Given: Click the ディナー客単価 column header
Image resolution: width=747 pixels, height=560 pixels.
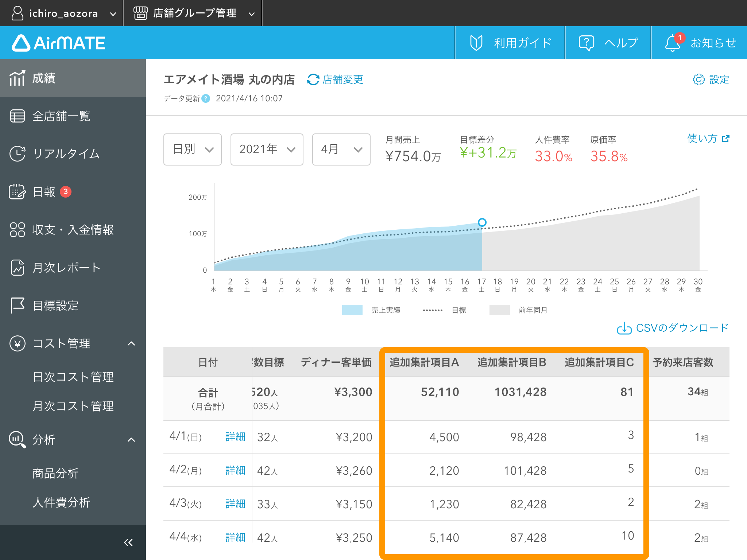Looking at the screenshot, I should 336,362.
